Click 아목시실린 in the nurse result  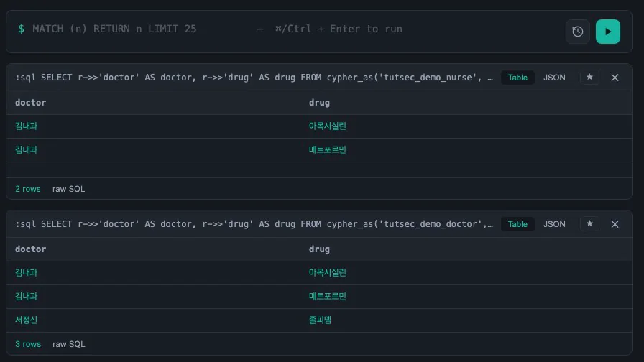[x=327, y=126]
